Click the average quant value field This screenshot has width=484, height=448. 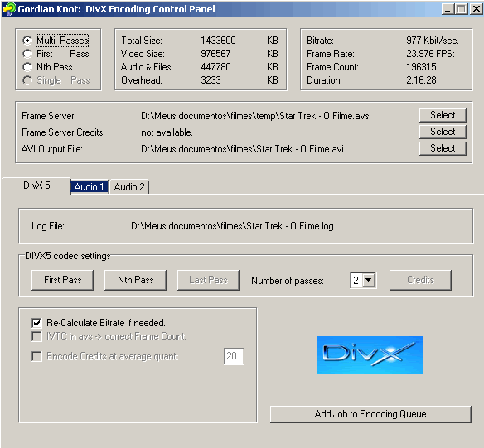(x=234, y=356)
